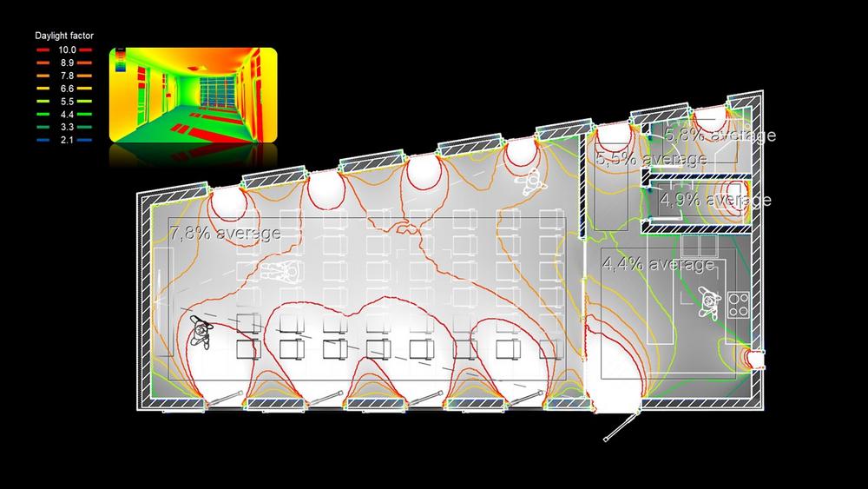Click the 10.0 red legend swatch

pos(43,51)
